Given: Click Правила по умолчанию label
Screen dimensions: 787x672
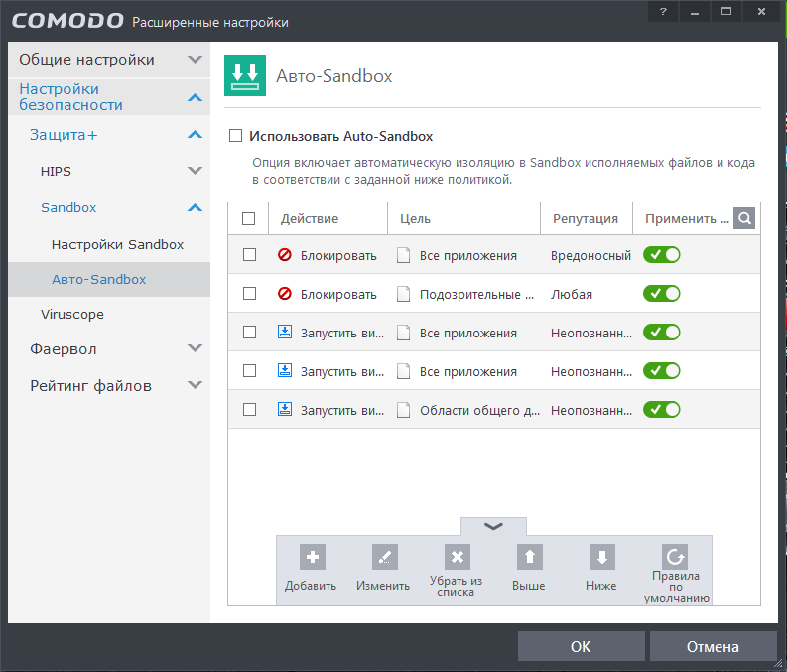Looking at the screenshot, I should coord(676,587).
